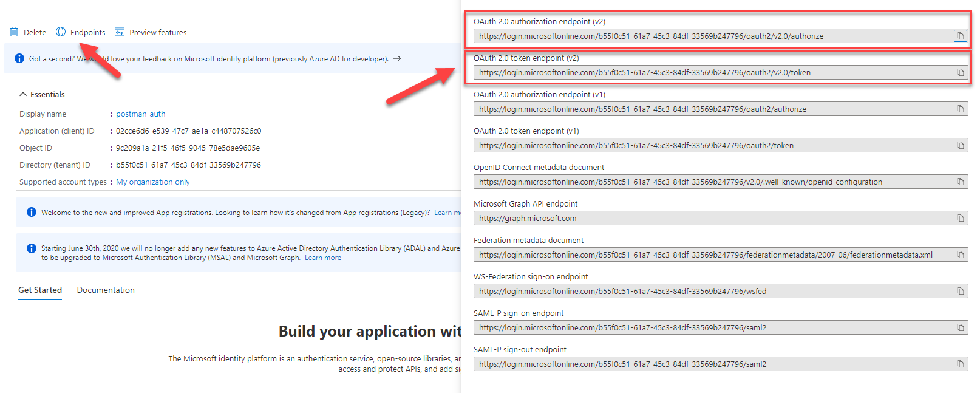Copy SAML-P sign-out endpoint URL

pyautogui.click(x=961, y=364)
